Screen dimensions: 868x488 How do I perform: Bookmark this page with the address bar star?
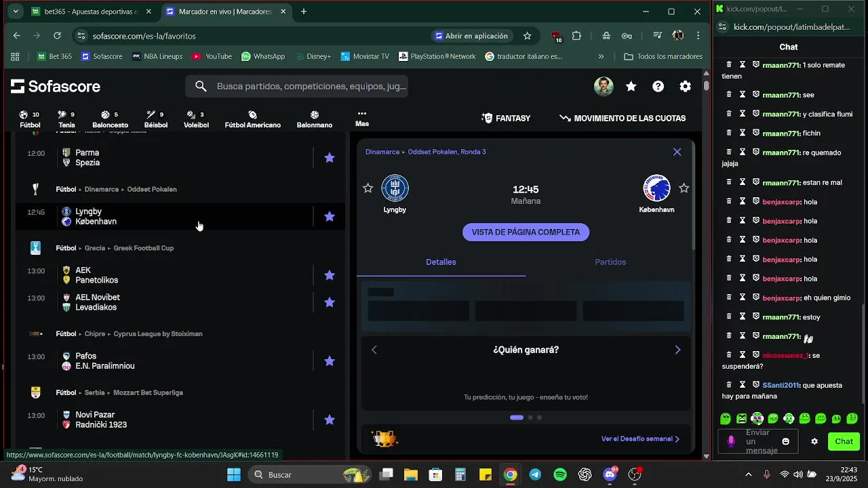[527, 36]
